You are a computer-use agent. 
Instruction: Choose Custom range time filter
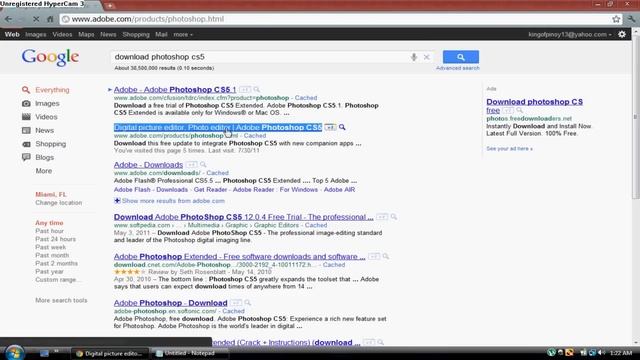[x=58, y=280]
